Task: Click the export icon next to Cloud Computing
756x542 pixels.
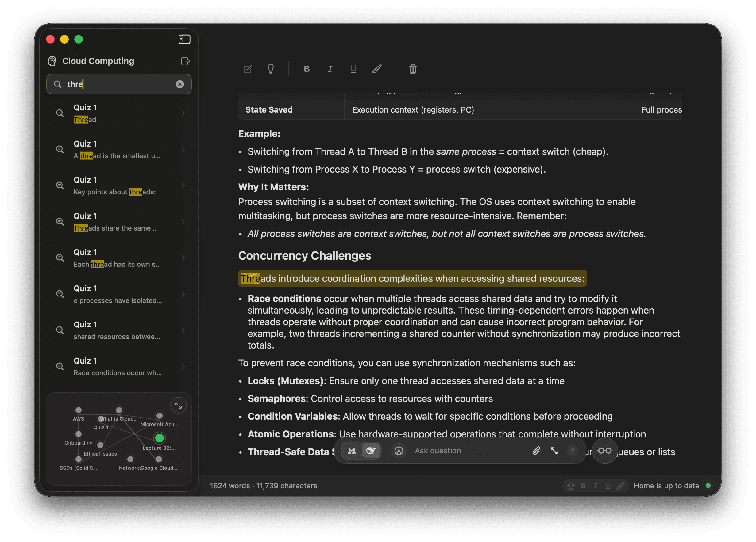Action: 185,61
